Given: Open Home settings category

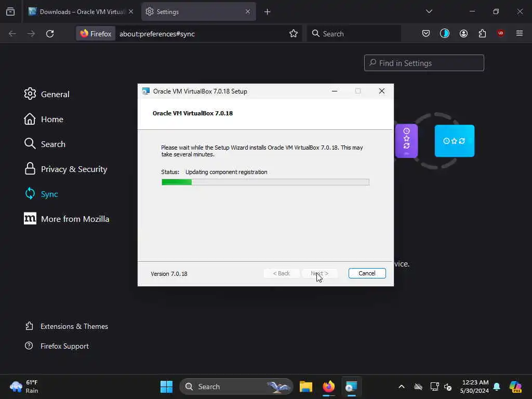Looking at the screenshot, I should pos(44,119).
